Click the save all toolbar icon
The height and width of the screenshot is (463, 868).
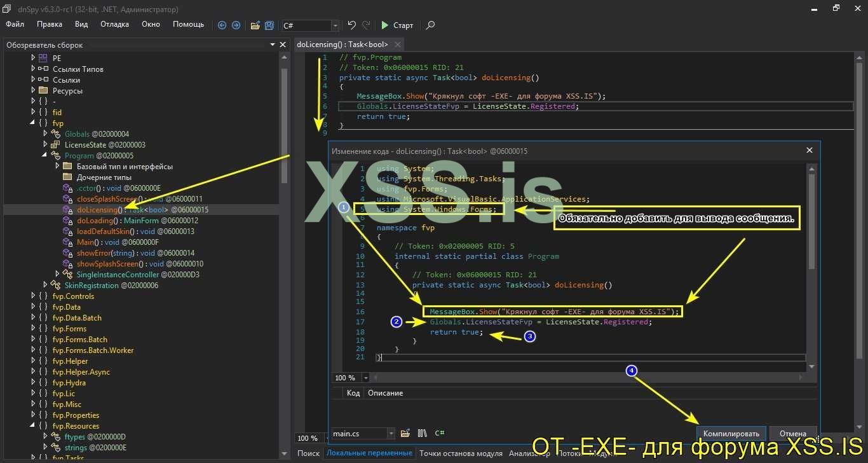tap(269, 25)
